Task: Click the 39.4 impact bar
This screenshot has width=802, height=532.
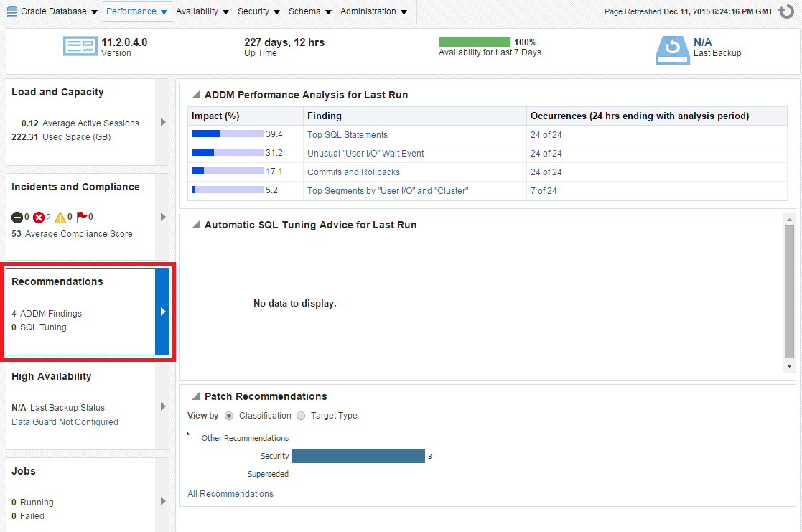Action: [227, 134]
